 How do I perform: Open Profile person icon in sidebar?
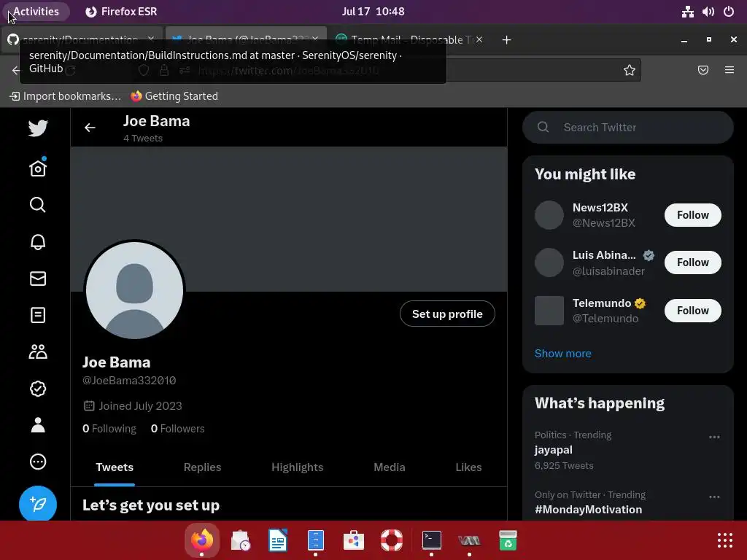tap(38, 425)
